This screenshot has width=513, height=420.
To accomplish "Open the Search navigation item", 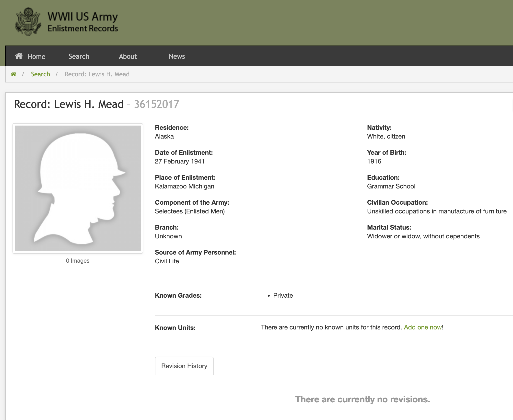I will point(79,56).
